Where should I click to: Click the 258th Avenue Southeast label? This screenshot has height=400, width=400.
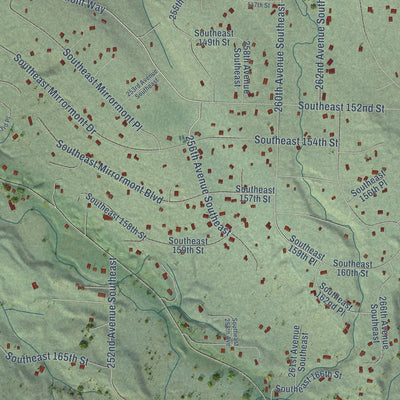point(242,67)
